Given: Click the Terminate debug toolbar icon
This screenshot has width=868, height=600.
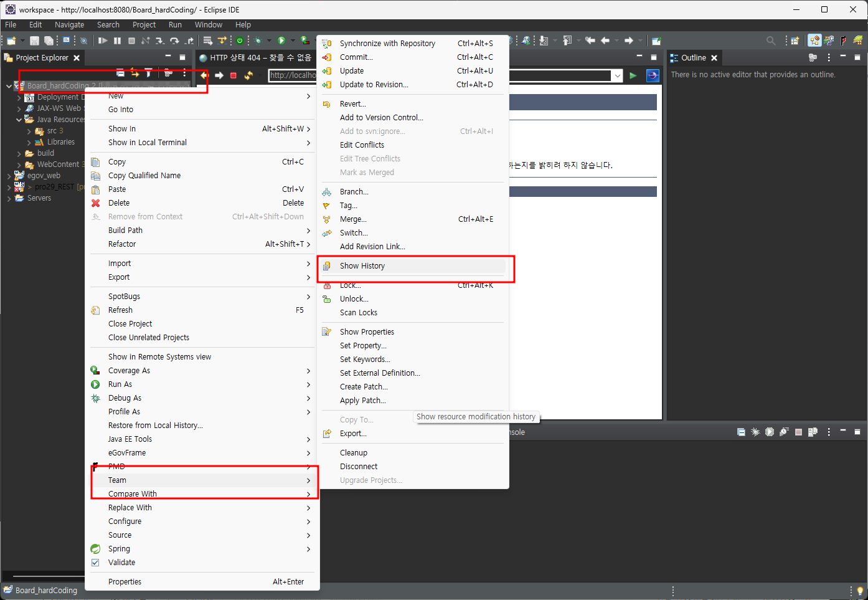Looking at the screenshot, I should (131, 40).
